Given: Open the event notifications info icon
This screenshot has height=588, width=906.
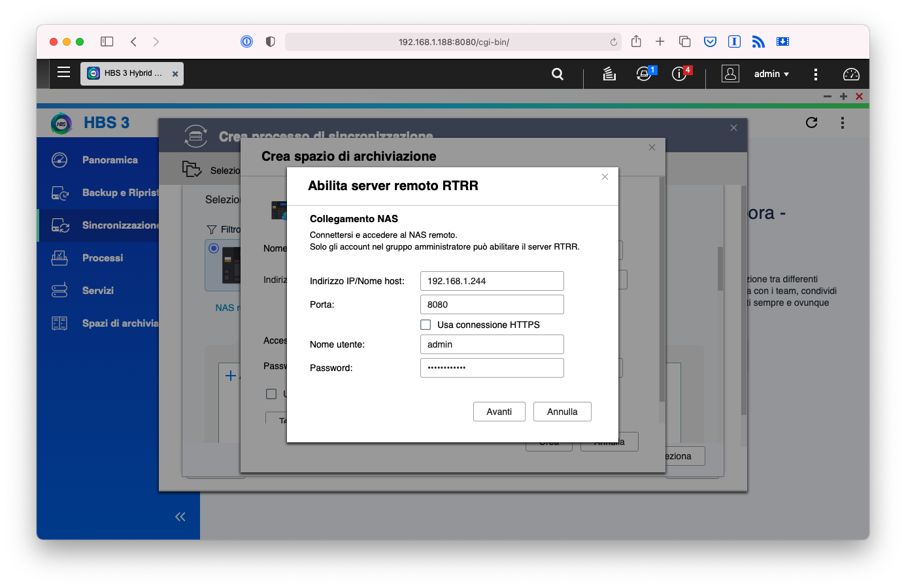Looking at the screenshot, I should click(x=679, y=74).
